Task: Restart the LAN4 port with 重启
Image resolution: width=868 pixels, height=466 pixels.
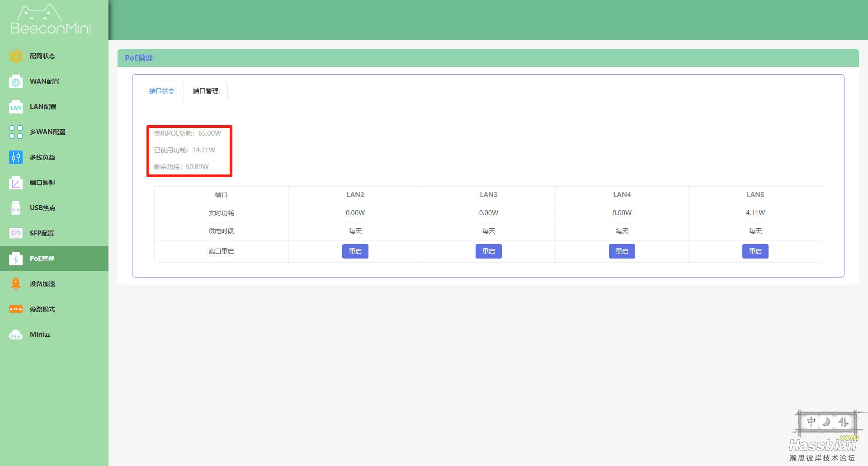Action: (622, 251)
